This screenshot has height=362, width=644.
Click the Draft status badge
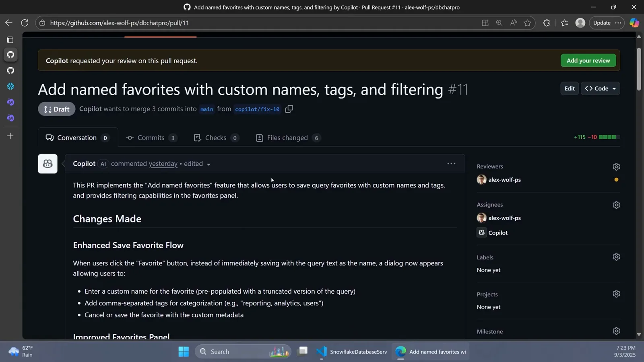(x=57, y=109)
